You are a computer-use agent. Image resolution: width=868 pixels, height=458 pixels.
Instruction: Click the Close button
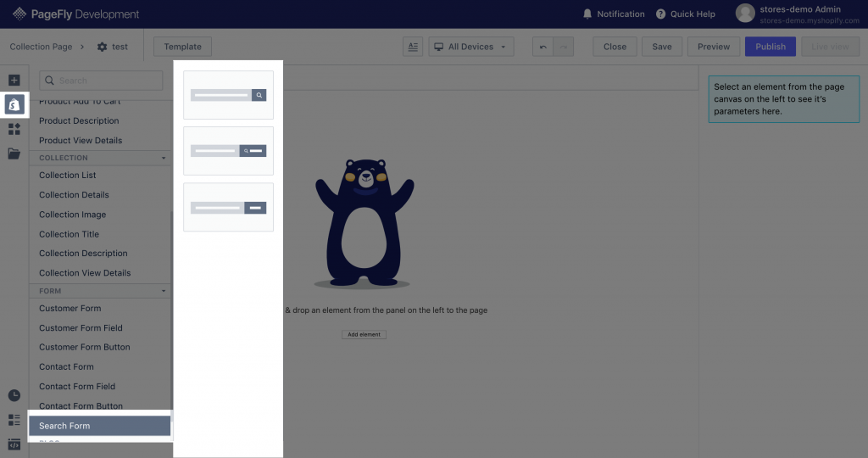coord(615,47)
